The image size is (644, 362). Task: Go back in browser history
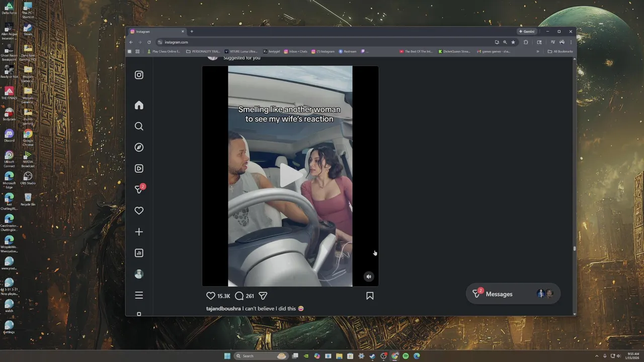coord(131,42)
